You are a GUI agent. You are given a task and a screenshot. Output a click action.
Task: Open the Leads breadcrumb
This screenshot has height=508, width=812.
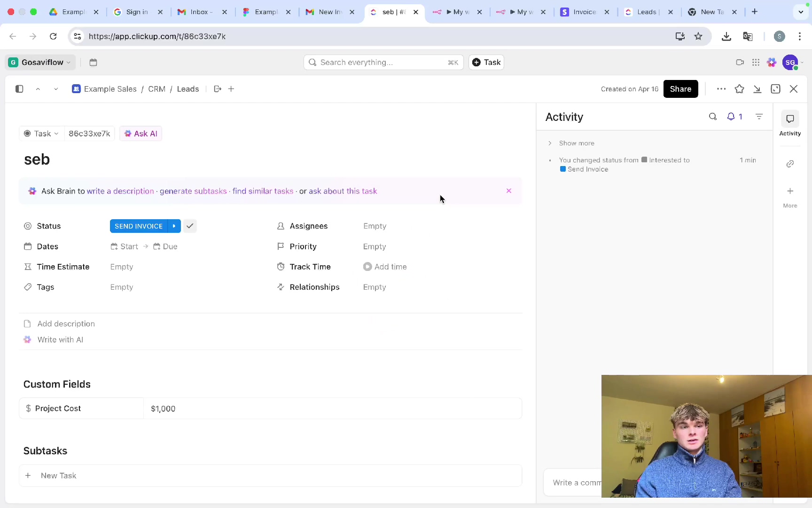[x=187, y=89]
